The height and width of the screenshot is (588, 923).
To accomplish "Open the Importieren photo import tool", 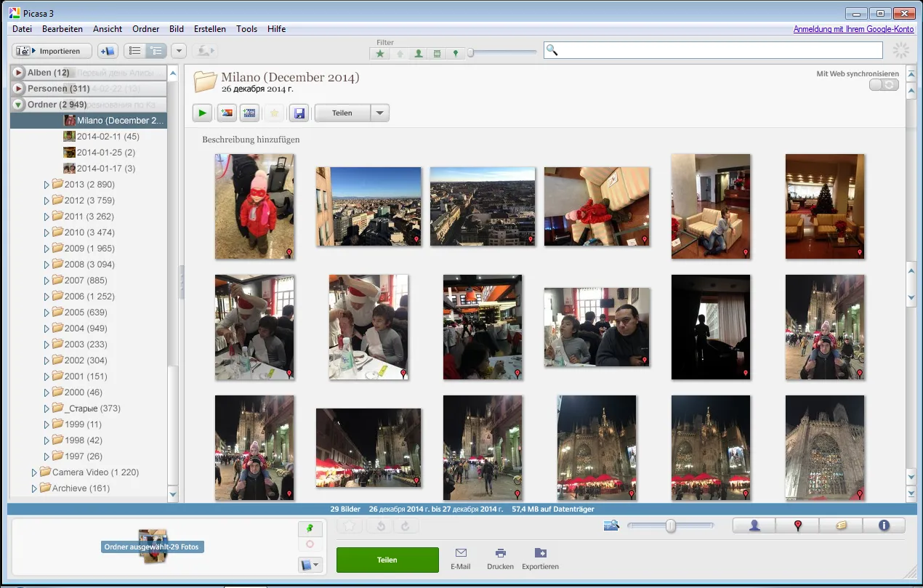I will [x=52, y=51].
